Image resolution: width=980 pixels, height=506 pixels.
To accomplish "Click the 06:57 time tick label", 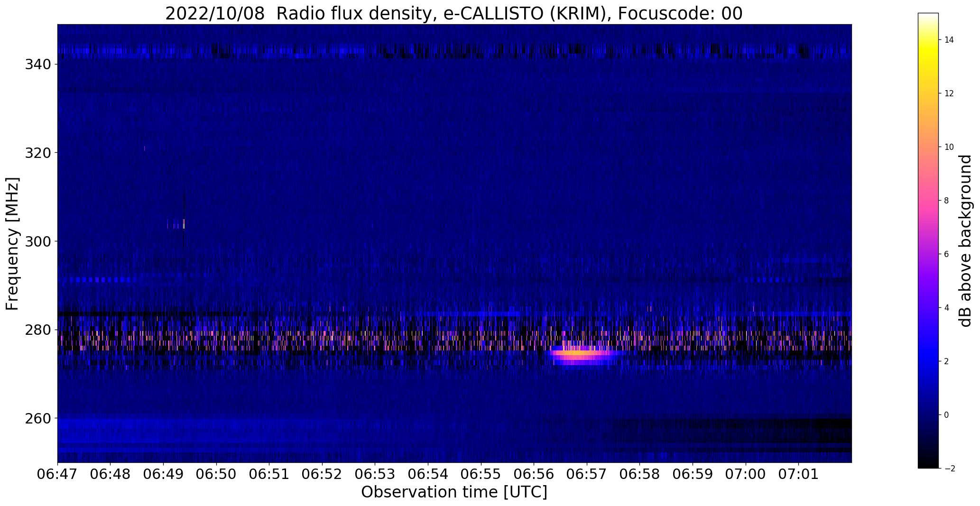I will pos(587,475).
